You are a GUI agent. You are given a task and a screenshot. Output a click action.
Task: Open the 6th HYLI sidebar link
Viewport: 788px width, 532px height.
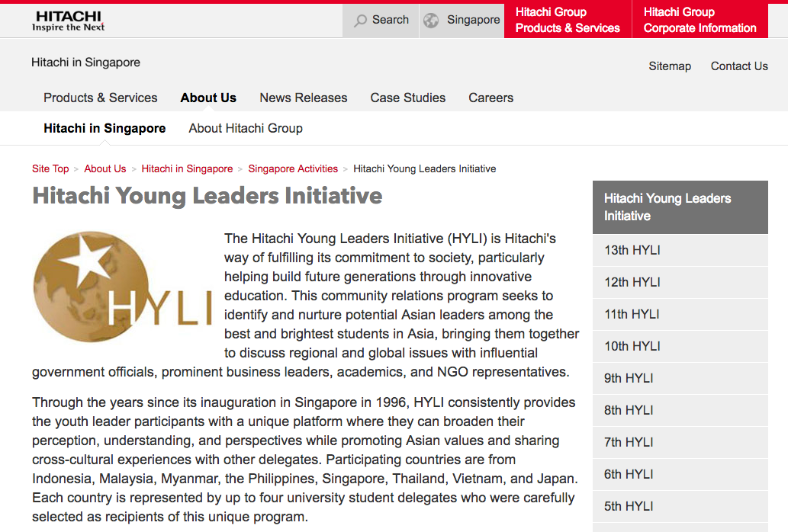[x=680, y=475]
